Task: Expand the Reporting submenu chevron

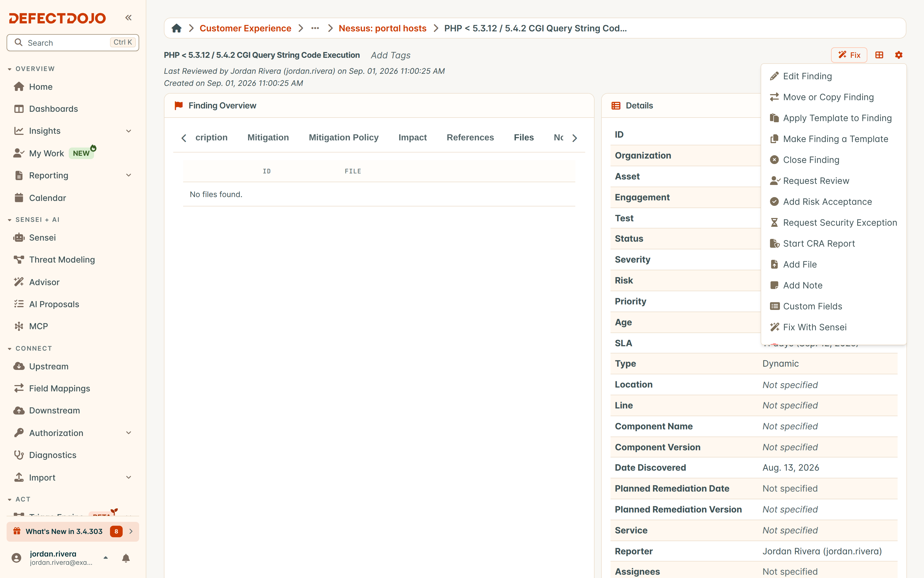Action: (129, 176)
